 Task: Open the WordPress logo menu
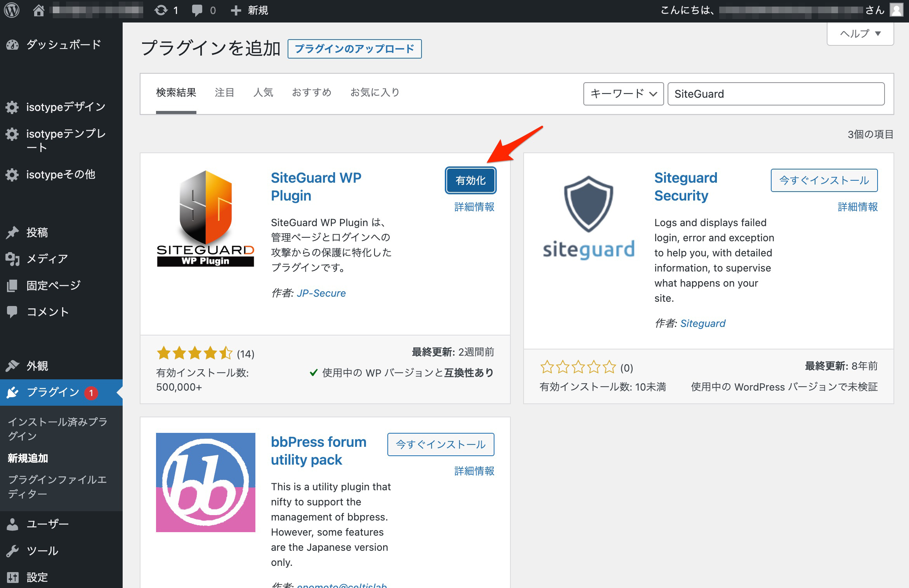(x=12, y=10)
